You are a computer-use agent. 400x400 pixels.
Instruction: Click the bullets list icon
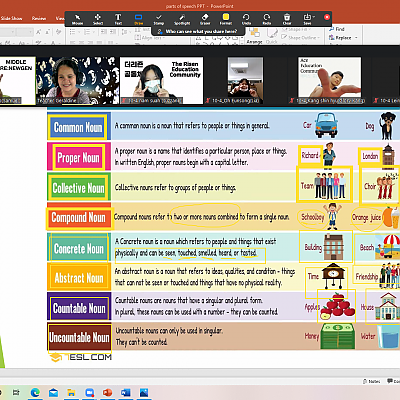72,32
